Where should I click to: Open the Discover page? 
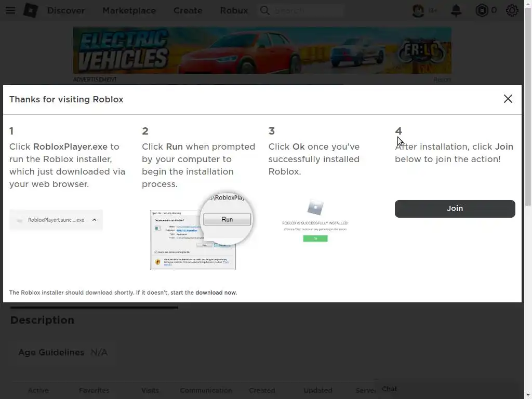[x=66, y=10]
